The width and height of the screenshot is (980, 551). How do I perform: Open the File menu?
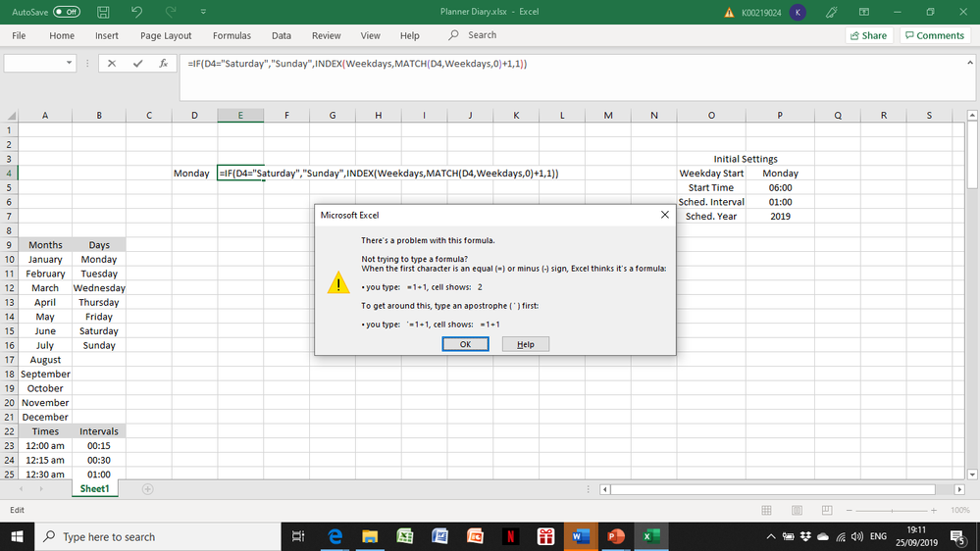(x=19, y=35)
